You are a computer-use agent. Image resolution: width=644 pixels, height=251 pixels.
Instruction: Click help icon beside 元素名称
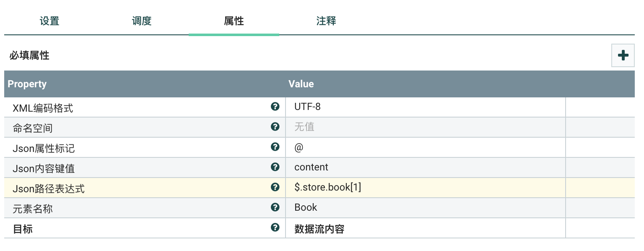275,207
